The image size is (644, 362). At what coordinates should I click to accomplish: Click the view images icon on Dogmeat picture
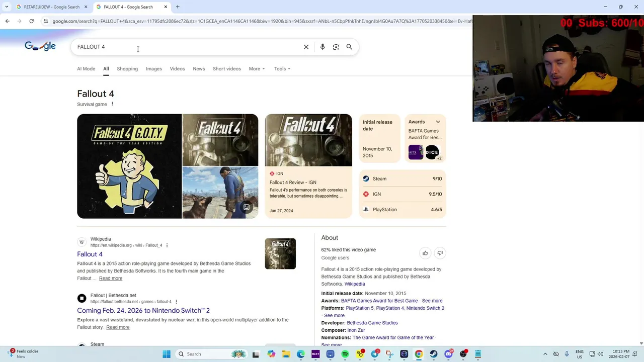247,207
